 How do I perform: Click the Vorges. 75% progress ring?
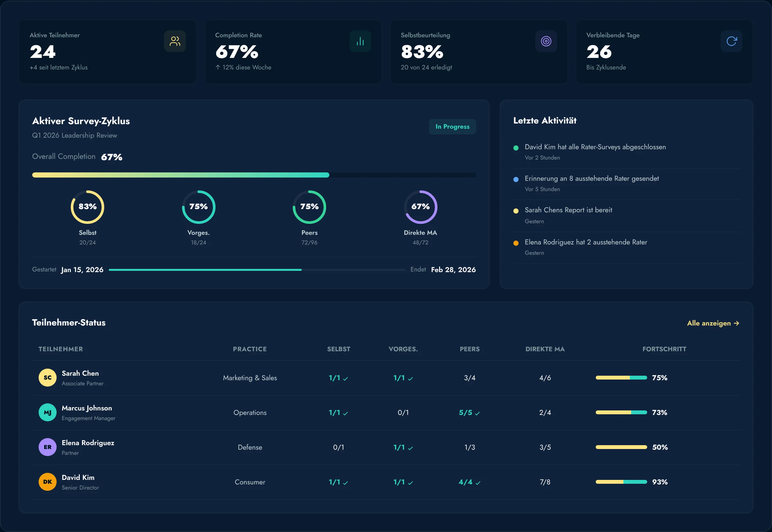tap(199, 207)
